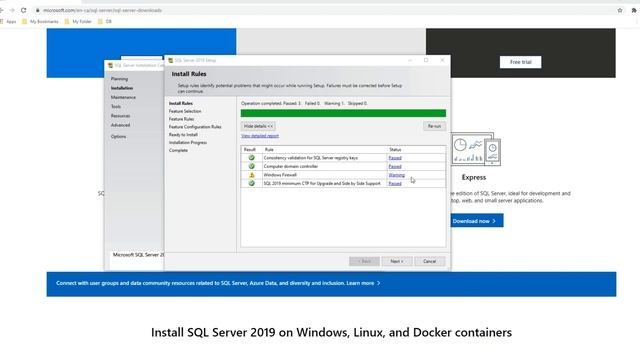Click the Free trial button
This screenshot has height=360, width=640.
click(520, 62)
